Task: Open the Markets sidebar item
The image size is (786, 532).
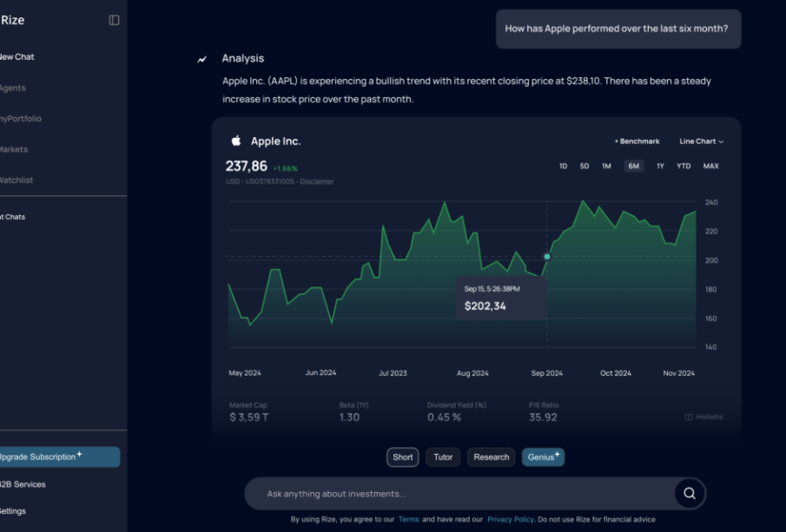Action: point(13,149)
